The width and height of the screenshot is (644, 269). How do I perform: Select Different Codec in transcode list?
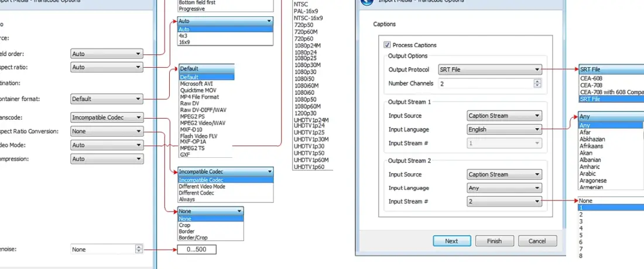pyautogui.click(x=197, y=193)
